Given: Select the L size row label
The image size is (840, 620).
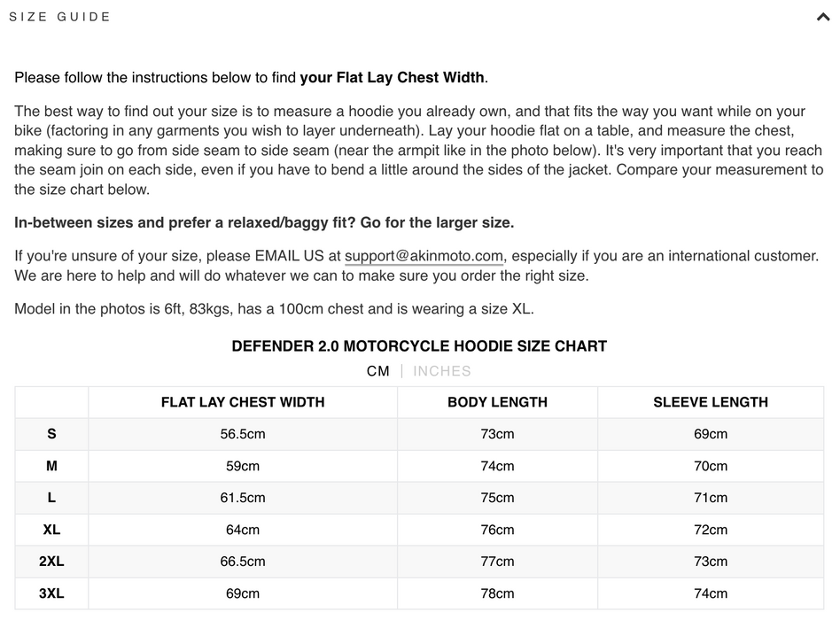Looking at the screenshot, I should 51,498.
